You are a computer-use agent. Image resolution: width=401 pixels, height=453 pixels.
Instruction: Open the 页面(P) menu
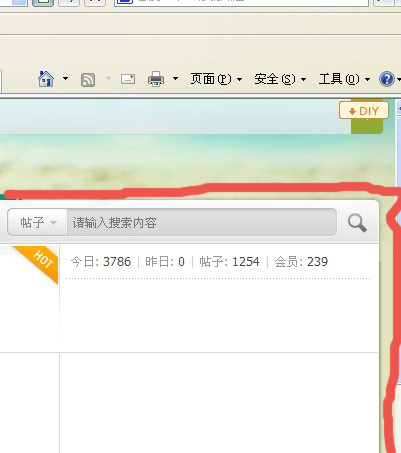(x=216, y=79)
